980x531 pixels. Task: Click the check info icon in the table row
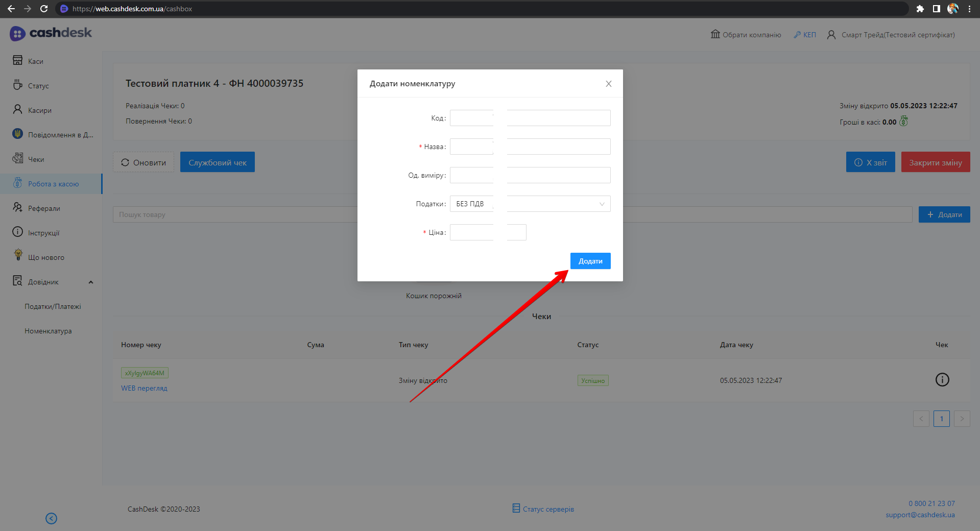tap(942, 380)
